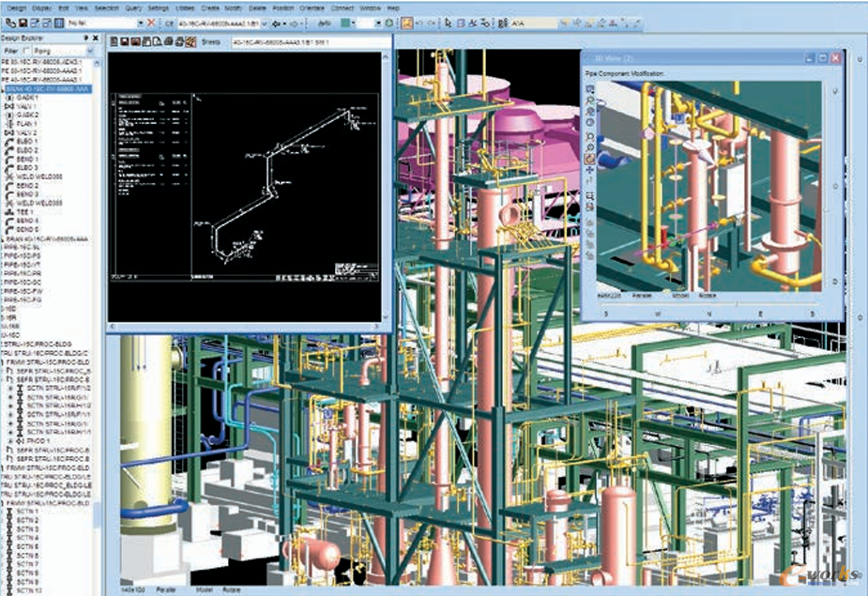Maximize the 3D View (2) window
Image resolution: width=868 pixels, height=596 pixels.
coord(823,57)
